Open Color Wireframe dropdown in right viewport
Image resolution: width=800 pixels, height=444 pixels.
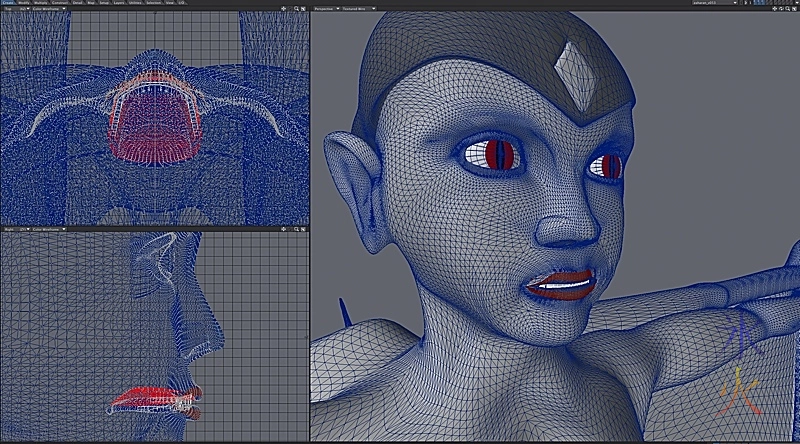[50, 229]
